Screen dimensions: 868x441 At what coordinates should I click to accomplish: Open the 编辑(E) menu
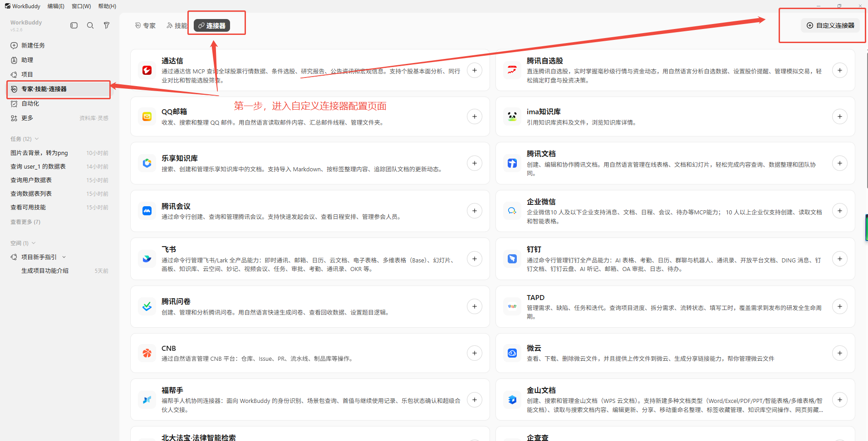click(56, 6)
